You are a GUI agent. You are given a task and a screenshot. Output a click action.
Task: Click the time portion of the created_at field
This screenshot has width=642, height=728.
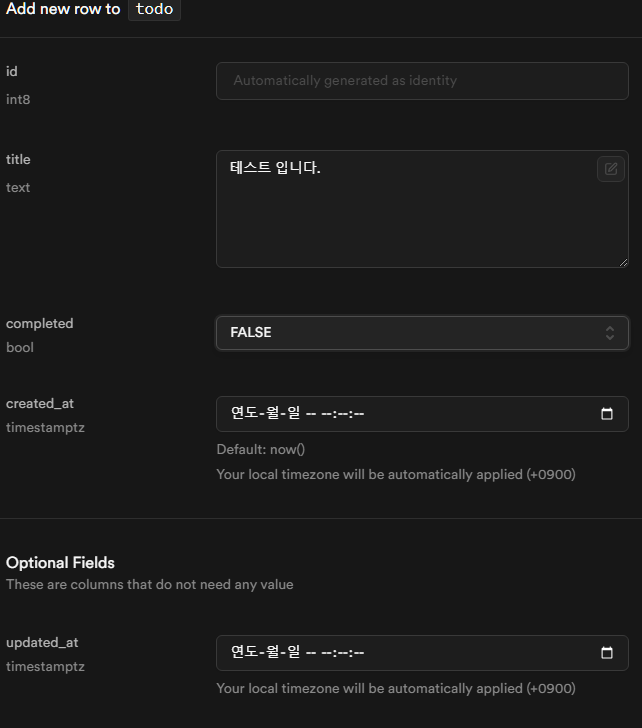(340, 414)
